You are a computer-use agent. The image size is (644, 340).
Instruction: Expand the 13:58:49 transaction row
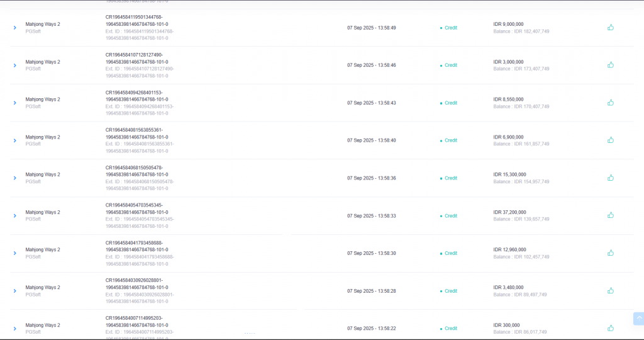pos(15,28)
